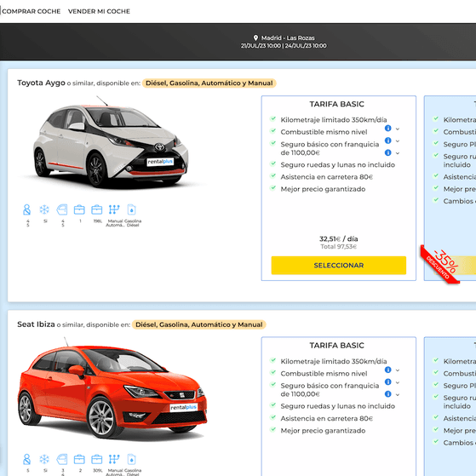The image size is (476, 476).
Task: Click the Toyota Aygo air conditioning snowflake icon
Action: [x=44, y=209]
